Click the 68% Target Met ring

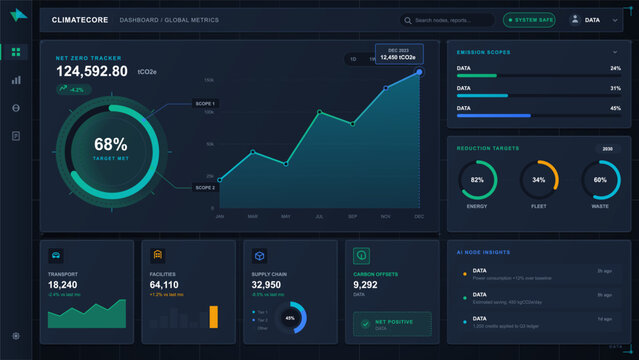111,152
